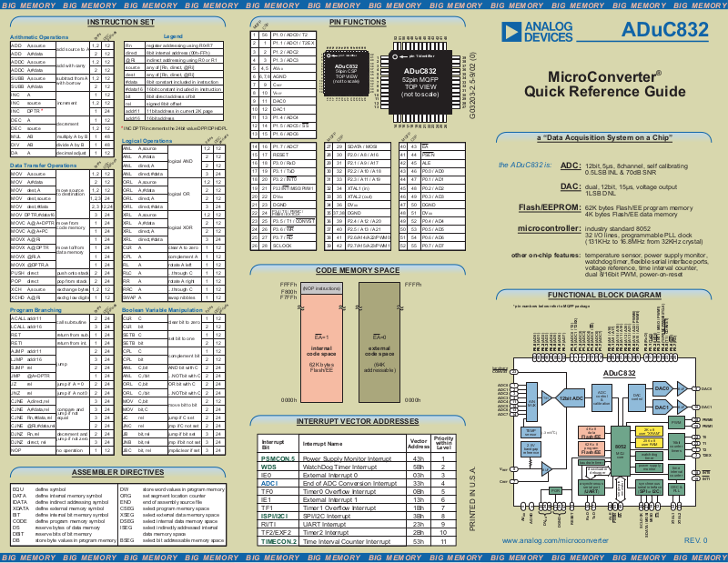This screenshot has height=563, width=728.
Task: Click the Flash/EEPROM: feature label
Action: pos(550,207)
